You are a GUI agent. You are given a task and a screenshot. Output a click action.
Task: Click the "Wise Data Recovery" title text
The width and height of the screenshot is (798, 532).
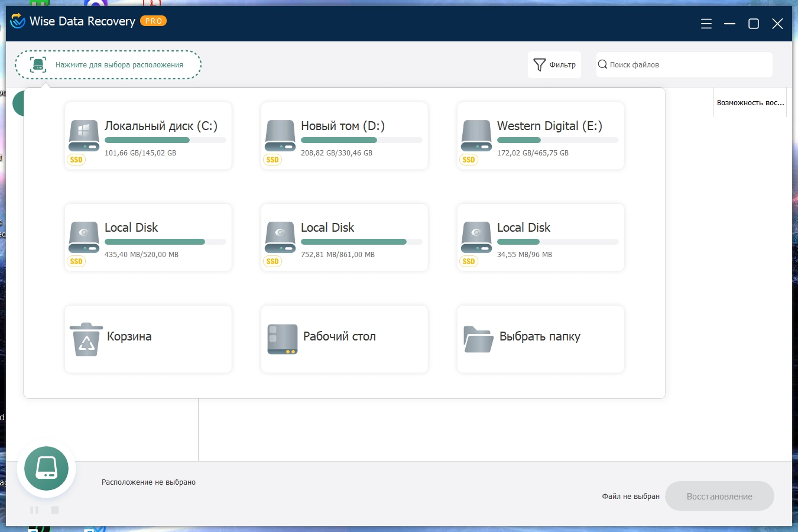(82, 21)
